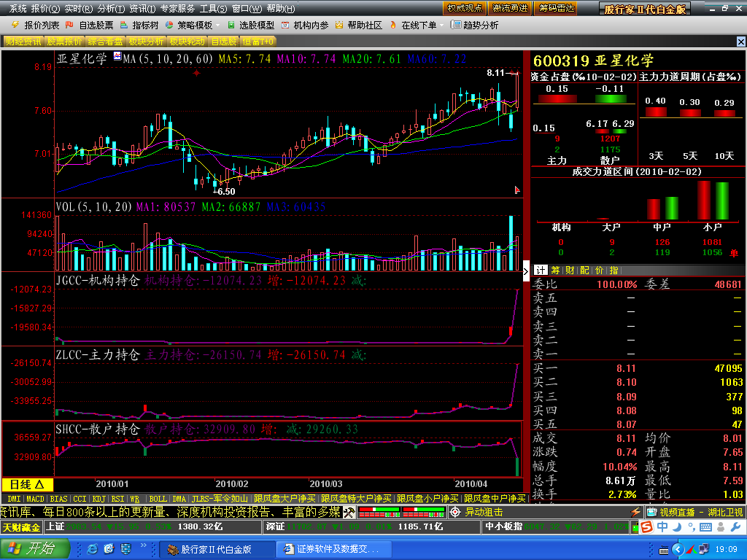
Task: Click the 自选股票 flag icon
Action: pyautogui.click(x=69, y=25)
